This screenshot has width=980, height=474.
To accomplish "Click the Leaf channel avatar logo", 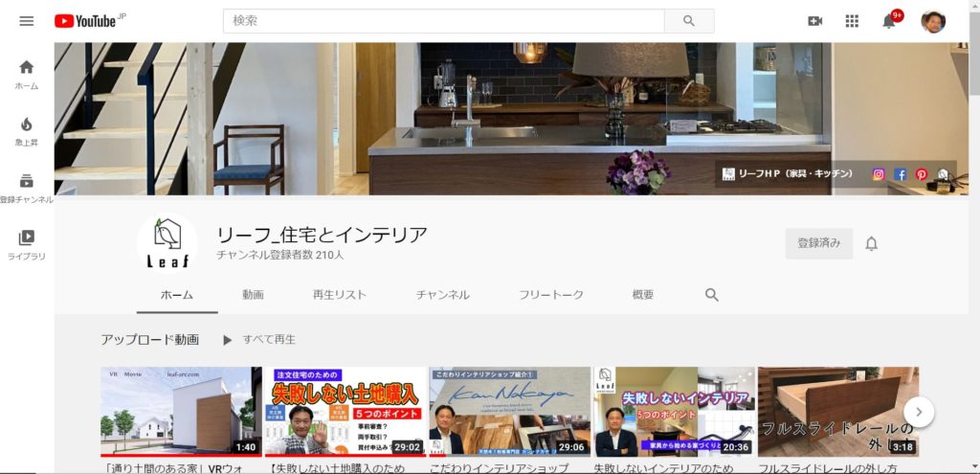I will pos(167,243).
